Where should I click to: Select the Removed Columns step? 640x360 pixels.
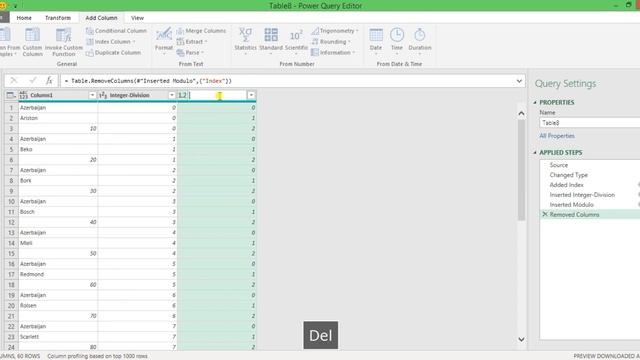pyautogui.click(x=574, y=215)
